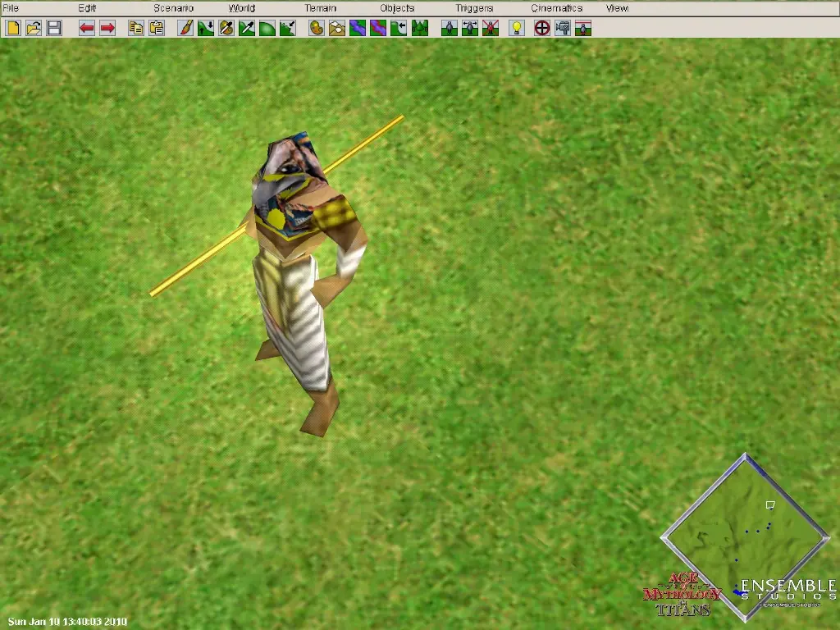
Task: Select the figure with arrows move object tool
Action: pyautogui.click(x=470, y=28)
